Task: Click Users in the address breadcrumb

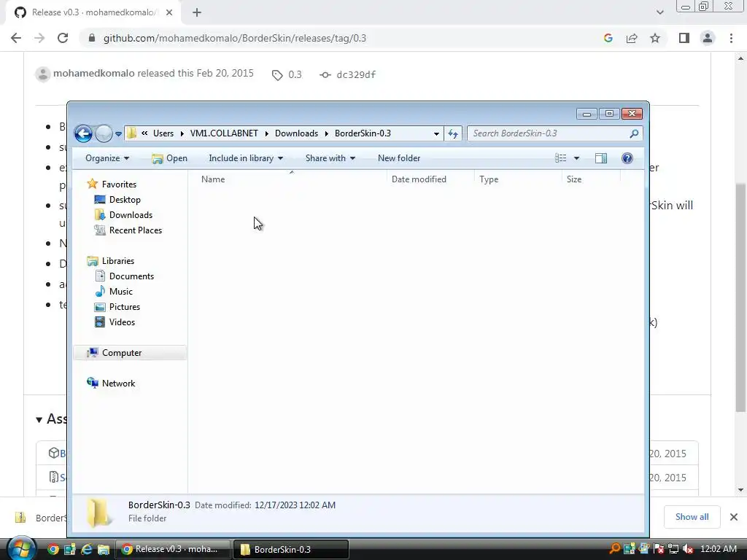Action: tap(163, 133)
